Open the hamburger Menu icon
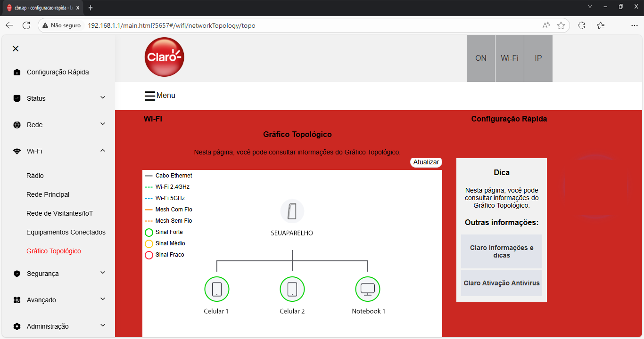644x339 pixels. click(150, 96)
